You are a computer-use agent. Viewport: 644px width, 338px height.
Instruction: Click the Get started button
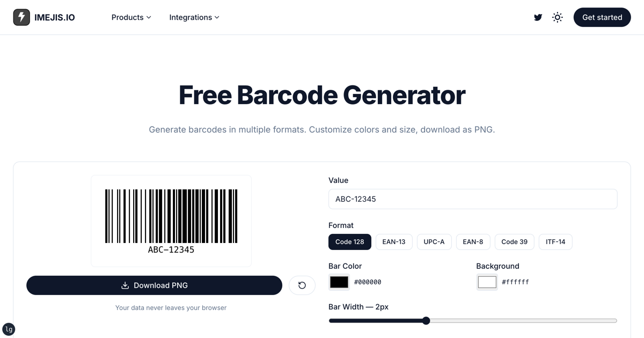(602, 17)
